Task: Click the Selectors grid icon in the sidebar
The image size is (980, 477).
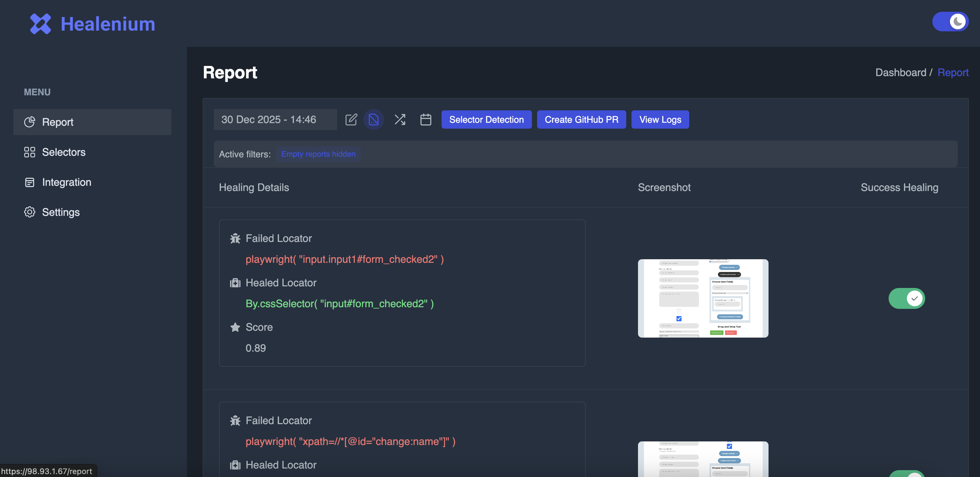Action: click(30, 152)
